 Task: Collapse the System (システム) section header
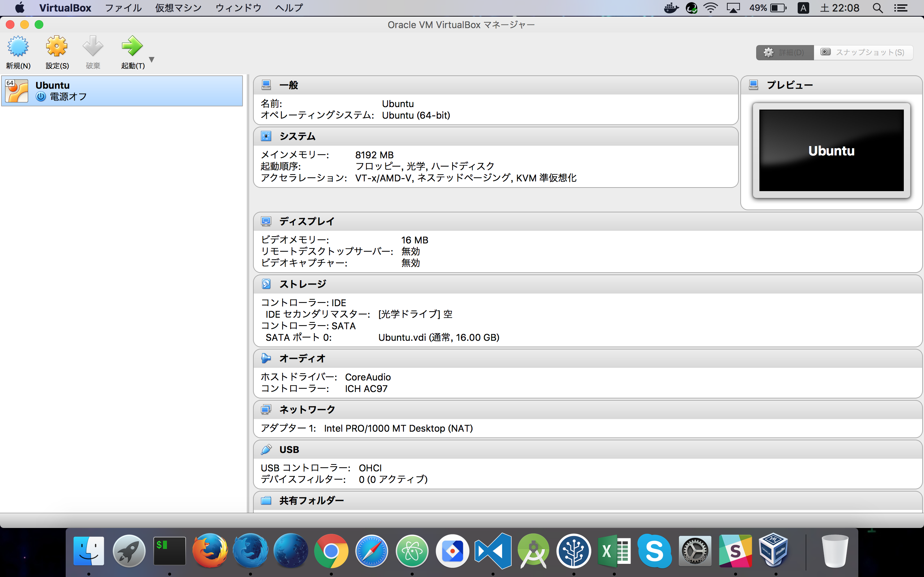[297, 136]
